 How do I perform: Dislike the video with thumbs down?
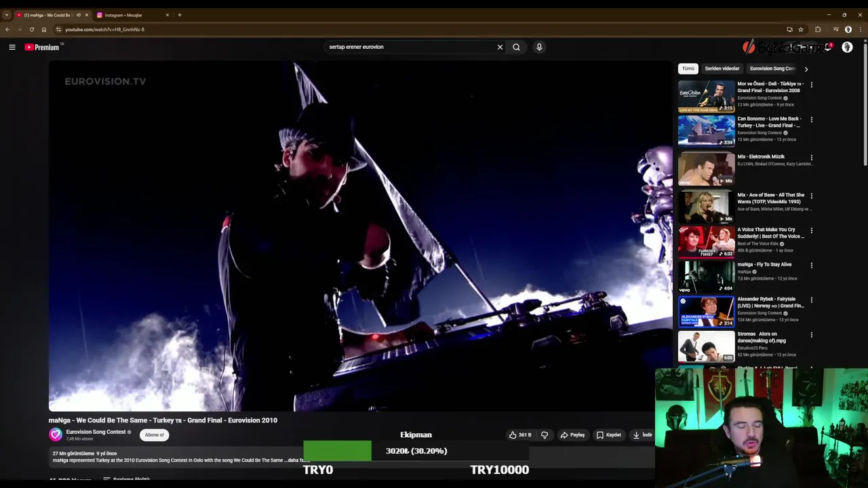tap(545, 434)
